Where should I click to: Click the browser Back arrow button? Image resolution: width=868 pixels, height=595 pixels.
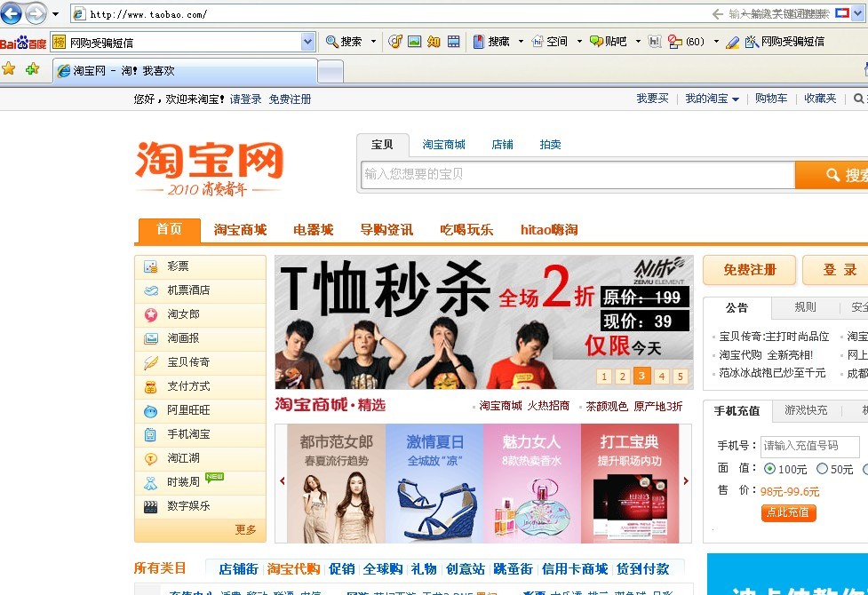[x=12, y=13]
